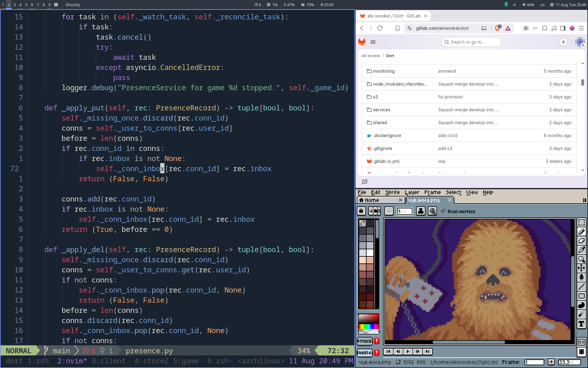Select the Line tool in Aseprite
This screenshot has width=588, height=368.
(x=581, y=287)
